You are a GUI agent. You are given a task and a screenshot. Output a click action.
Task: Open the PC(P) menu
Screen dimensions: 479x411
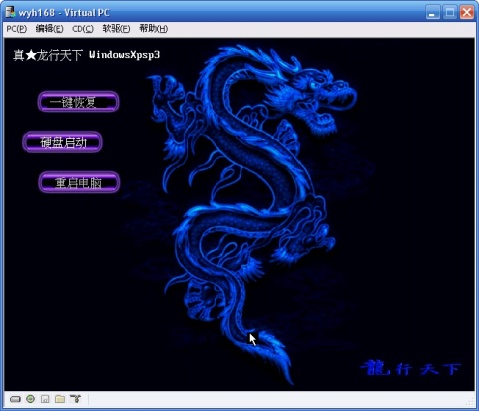point(17,29)
